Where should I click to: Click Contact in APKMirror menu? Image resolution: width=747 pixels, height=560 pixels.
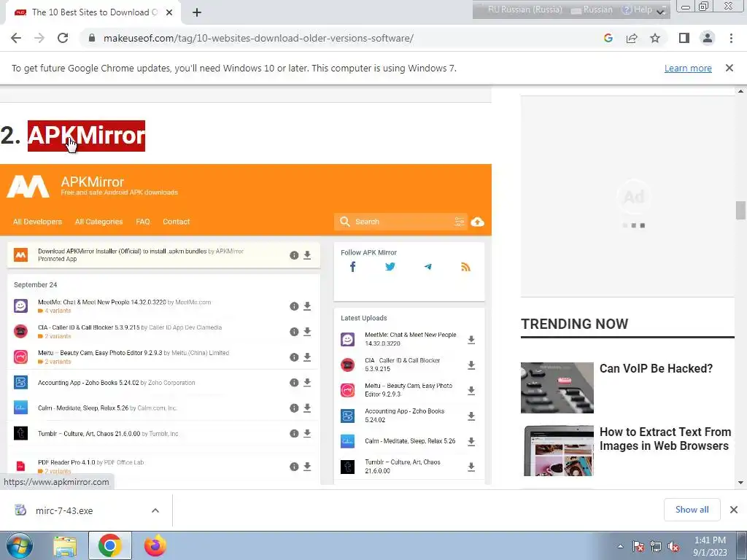[x=177, y=222]
